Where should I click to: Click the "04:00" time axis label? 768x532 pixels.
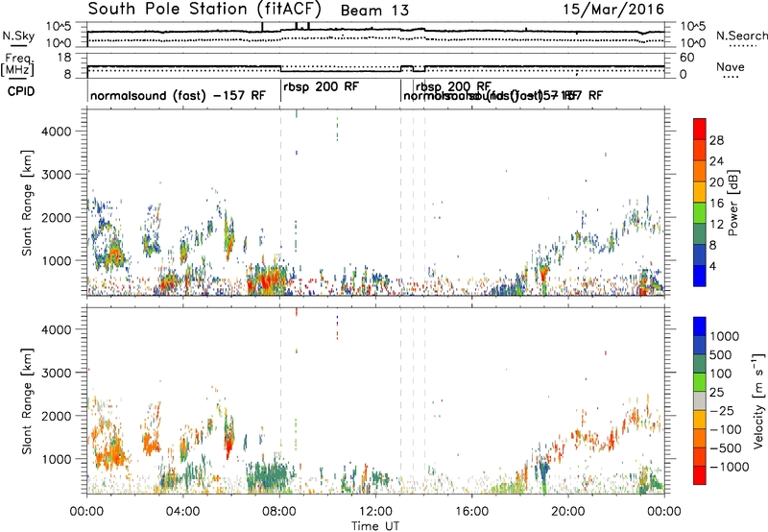pos(182,512)
